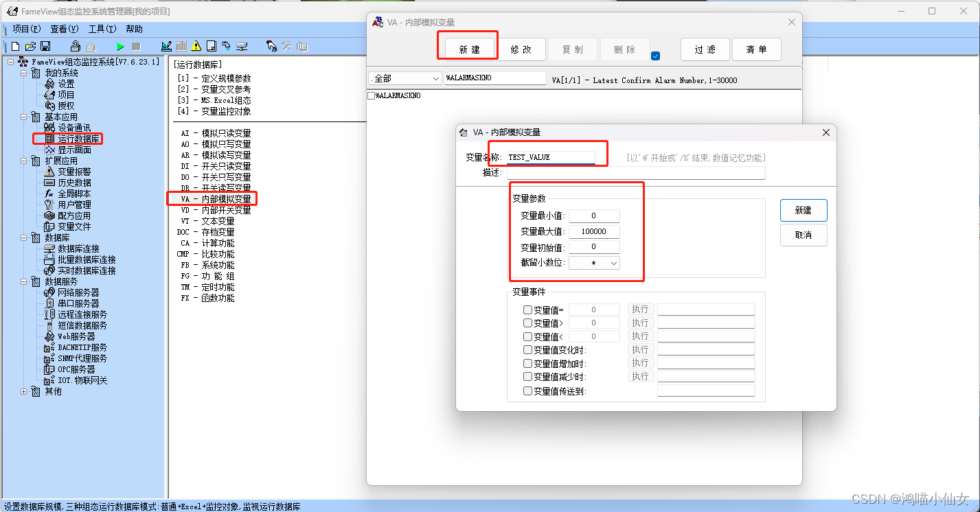
Task: Enable the 变量值= event checkbox
Action: pyautogui.click(x=527, y=309)
